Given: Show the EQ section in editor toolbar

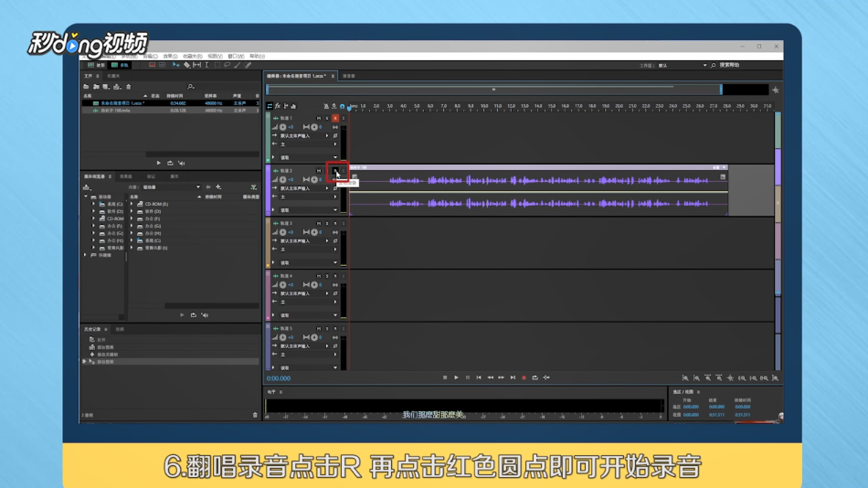Looking at the screenshot, I should tap(293, 106).
